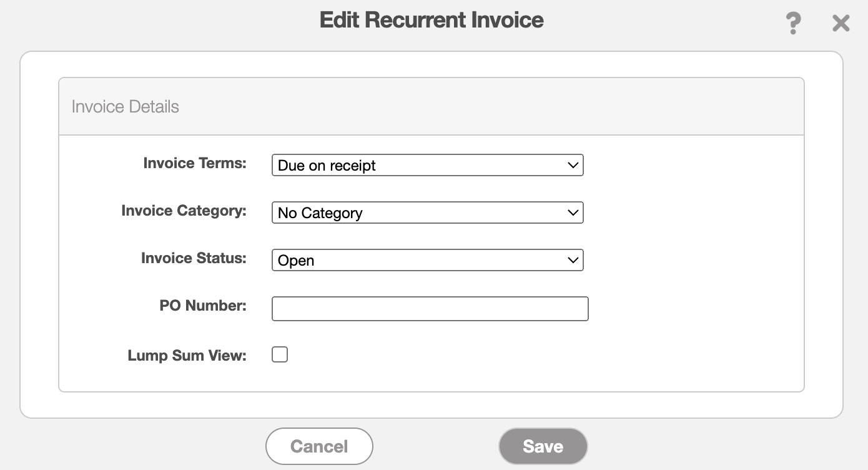Screen dimensions: 868x470
Task: Click the Edit Recurrent Invoice title
Action: pyautogui.click(x=432, y=20)
